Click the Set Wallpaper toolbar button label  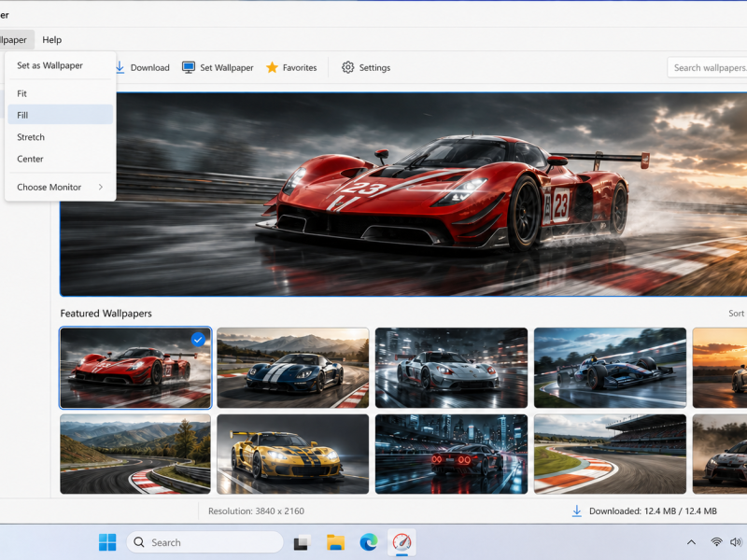[227, 67]
